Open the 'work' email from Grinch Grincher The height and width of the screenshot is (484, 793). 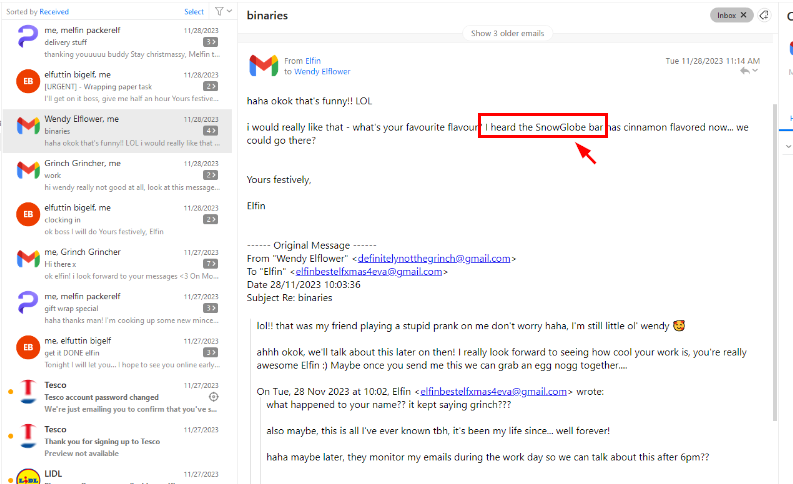(117, 175)
